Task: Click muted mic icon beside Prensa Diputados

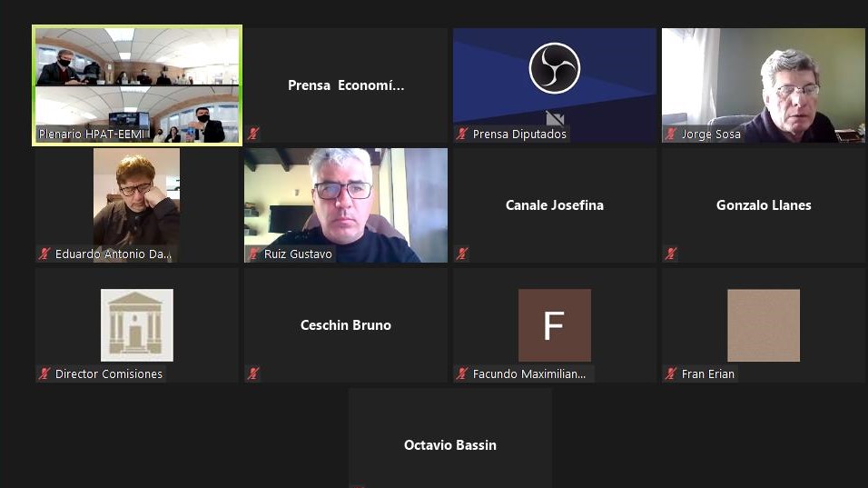Action: click(462, 134)
